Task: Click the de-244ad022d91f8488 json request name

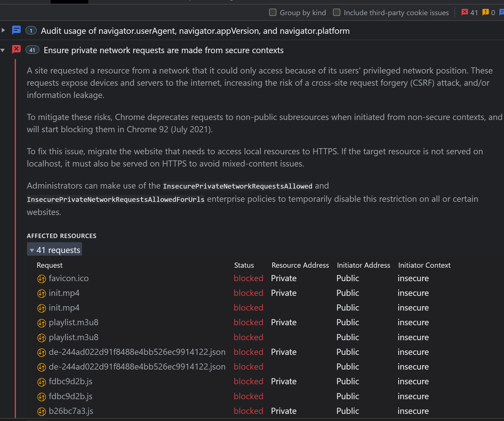Action: pos(137,352)
